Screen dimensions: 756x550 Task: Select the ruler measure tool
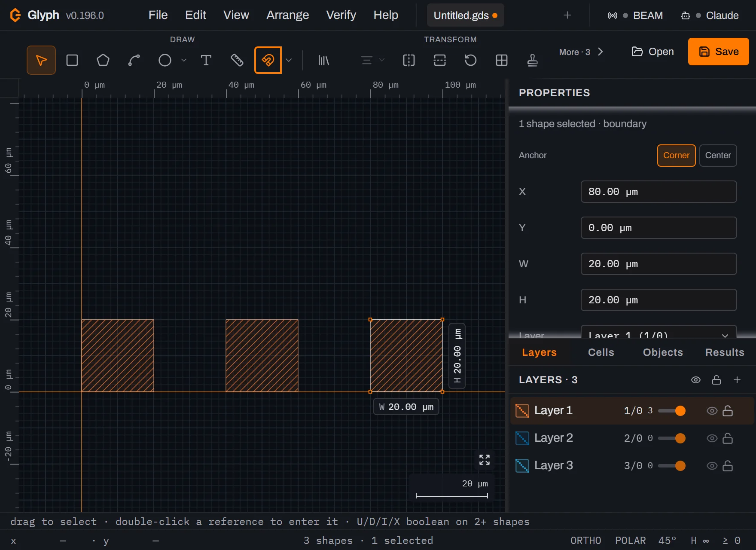[x=237, y=60]
